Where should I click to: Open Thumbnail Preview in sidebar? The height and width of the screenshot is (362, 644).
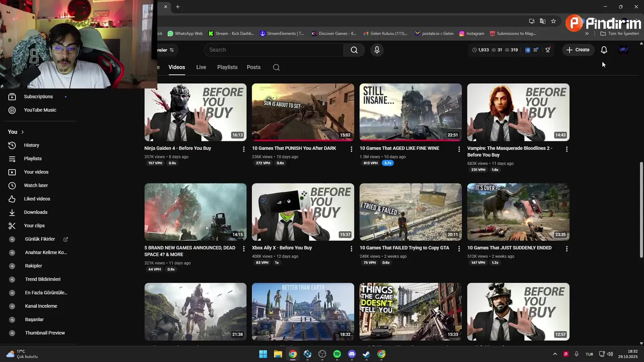coord(45,333)
